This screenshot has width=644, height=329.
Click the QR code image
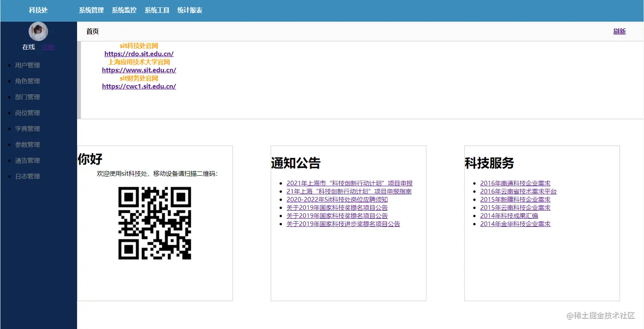(x=155, y=223)
